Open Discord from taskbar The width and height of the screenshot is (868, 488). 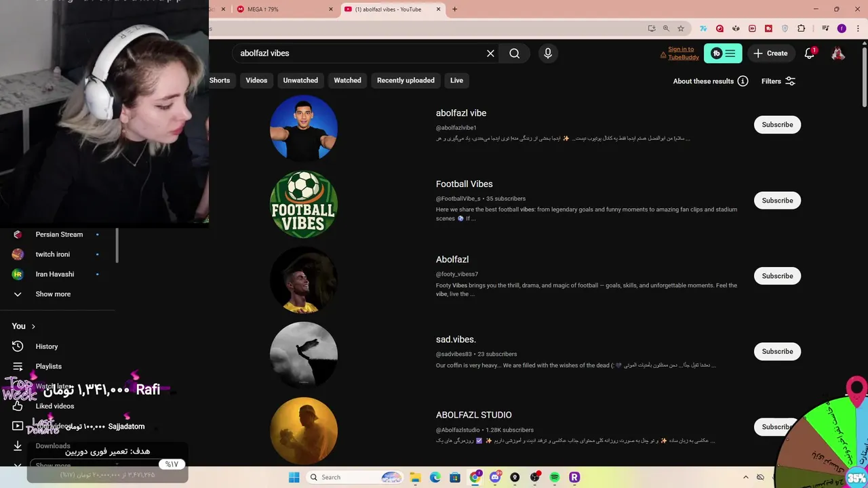(495, 477)
